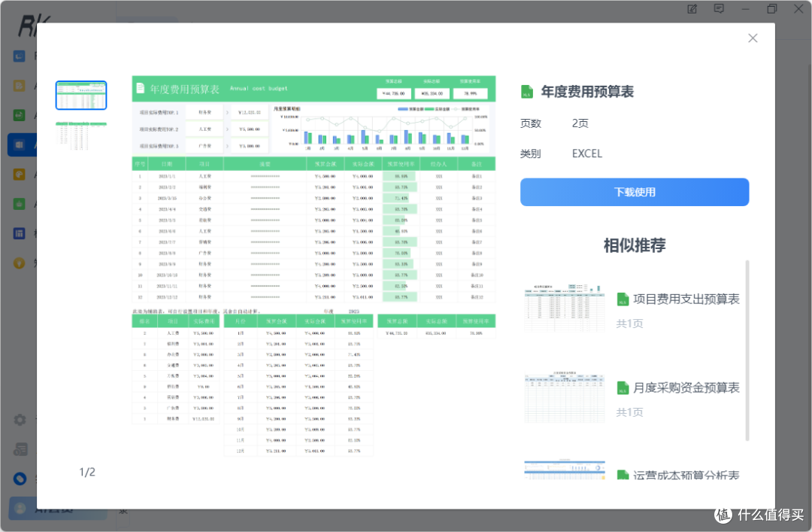The width and height of the screenshot is (812, 532).
Task: Click the highlighted Office template icon in the background sidebar
Action: 19,145
